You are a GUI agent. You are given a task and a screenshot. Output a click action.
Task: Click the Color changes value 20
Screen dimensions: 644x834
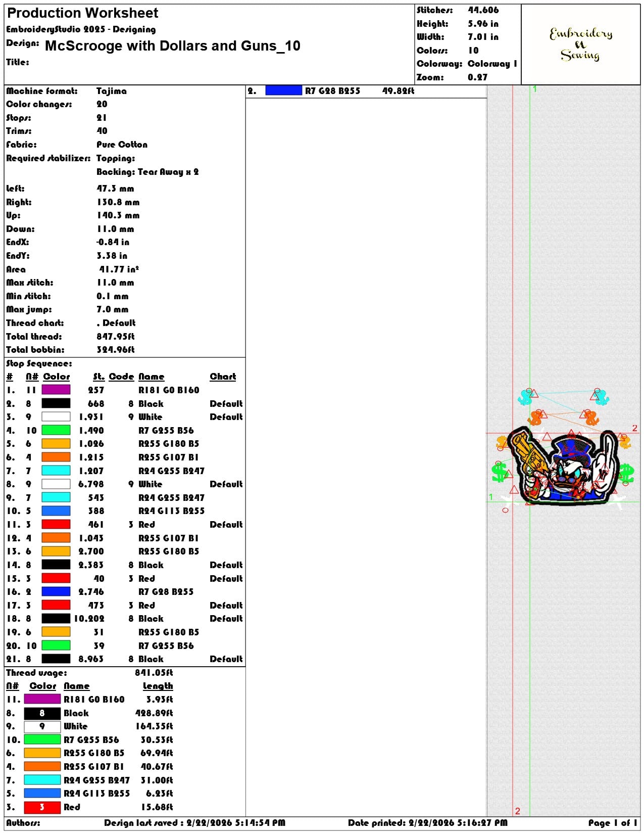102,104
